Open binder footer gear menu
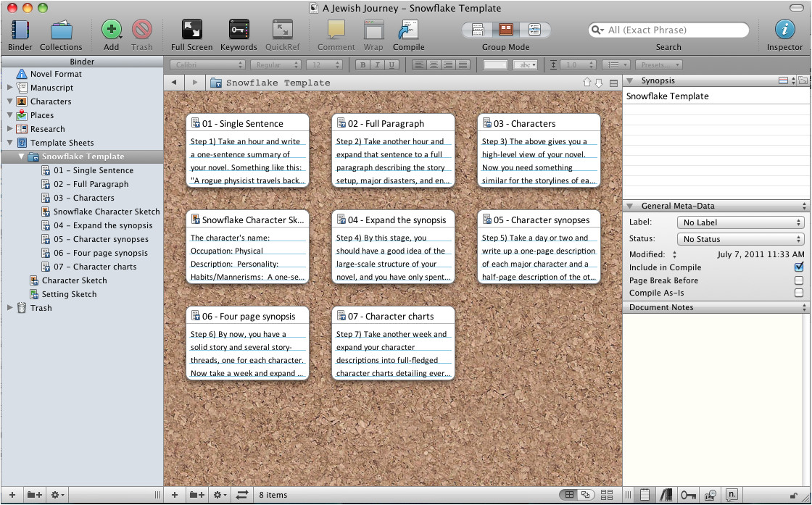This screenshot has width=812, height=505. 57,495
